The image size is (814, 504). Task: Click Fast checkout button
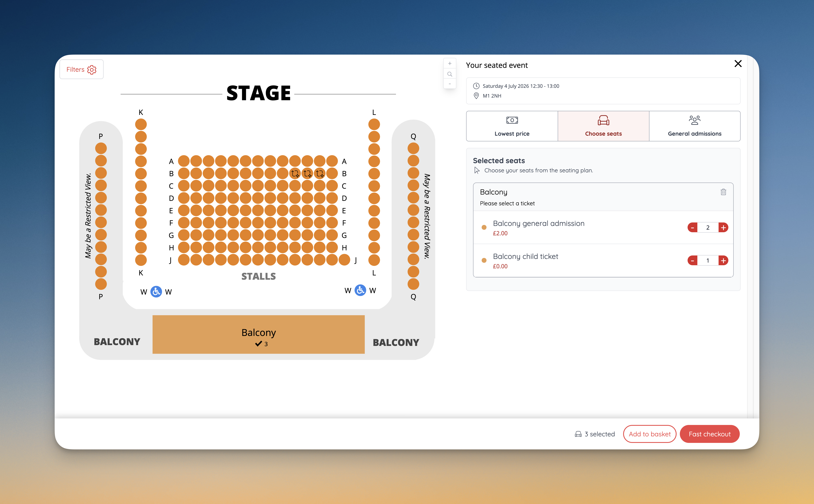[x=709, y=434]
